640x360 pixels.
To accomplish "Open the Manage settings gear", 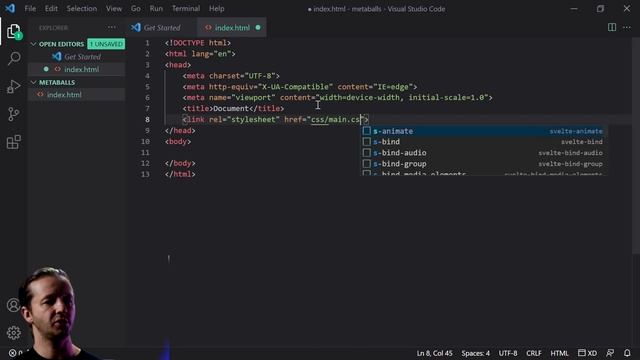I will [13, 333].
